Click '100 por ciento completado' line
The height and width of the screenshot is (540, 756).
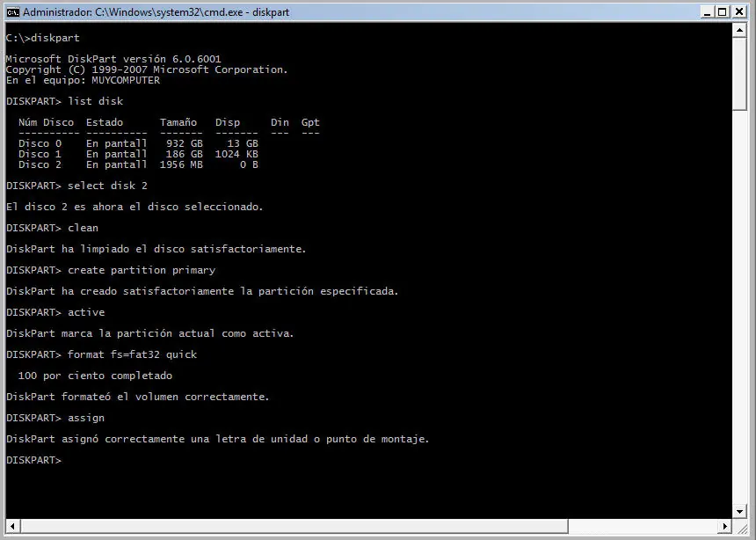[96, 376]
